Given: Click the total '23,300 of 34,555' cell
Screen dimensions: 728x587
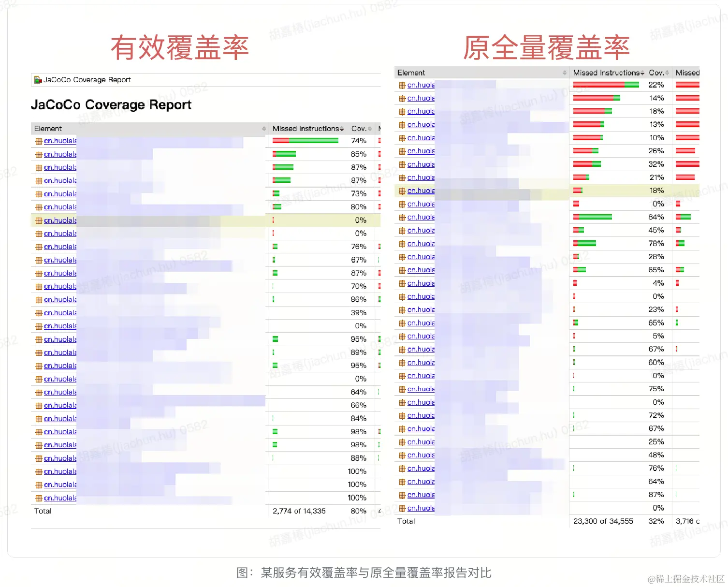Looking at the screenshot, I should click(603, 521).
